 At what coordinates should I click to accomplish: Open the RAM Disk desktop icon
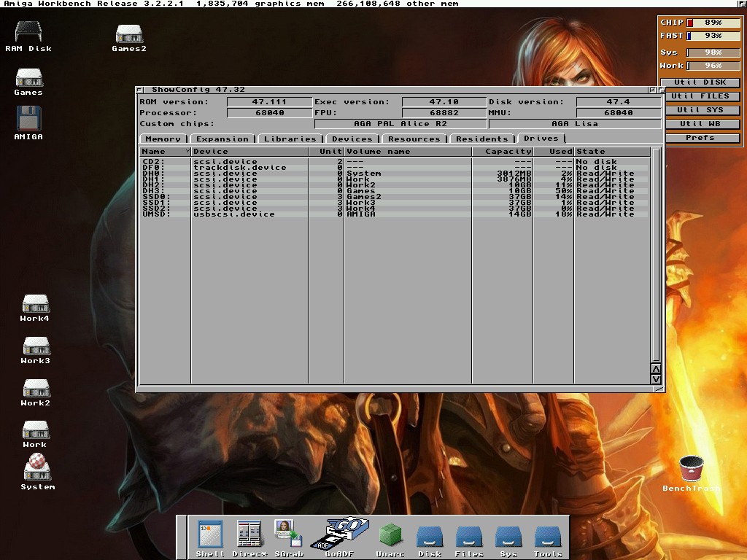(28, 36)
